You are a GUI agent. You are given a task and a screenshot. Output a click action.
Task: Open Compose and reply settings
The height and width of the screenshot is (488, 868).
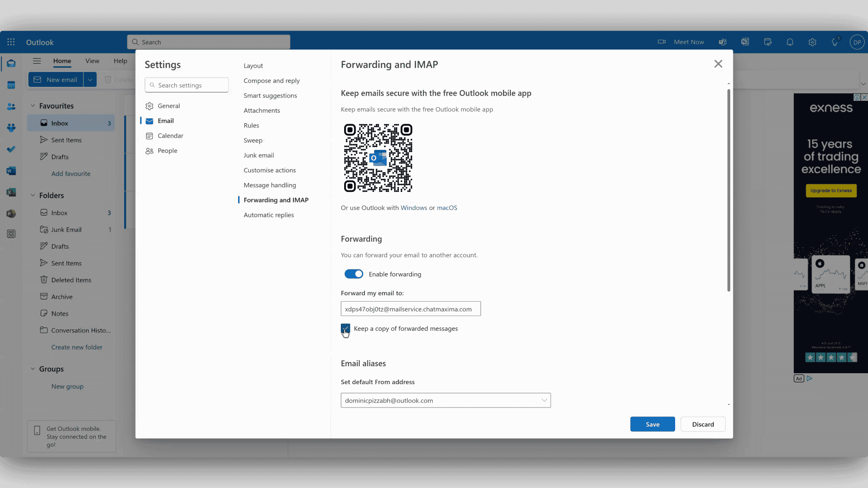272,81
